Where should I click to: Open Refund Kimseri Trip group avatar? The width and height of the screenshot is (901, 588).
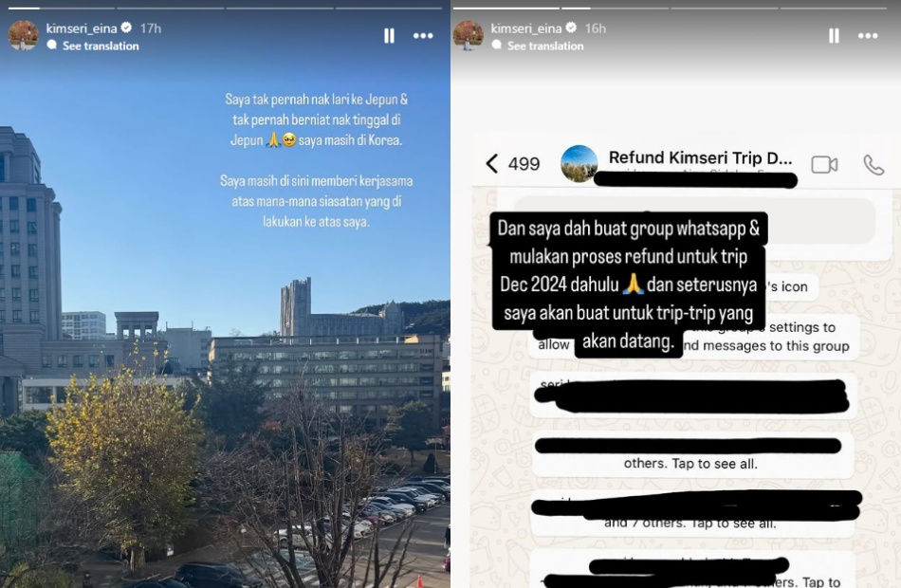[x=579, y=164]
